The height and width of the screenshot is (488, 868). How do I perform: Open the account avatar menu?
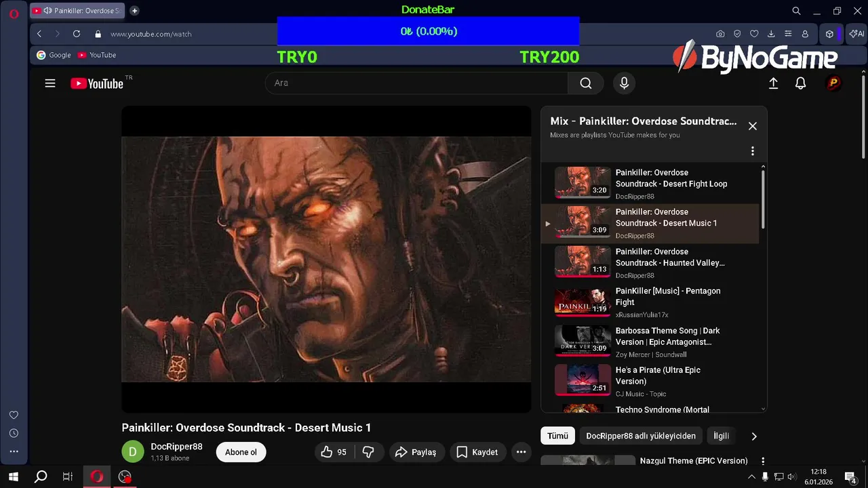833,83
